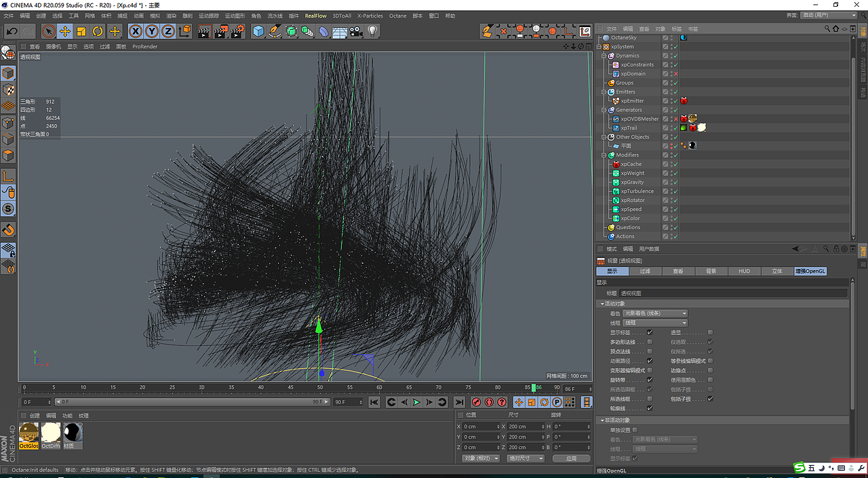The image size is (868, 478).
Task: Open the RealFlow menu
Action: (315, 16)
